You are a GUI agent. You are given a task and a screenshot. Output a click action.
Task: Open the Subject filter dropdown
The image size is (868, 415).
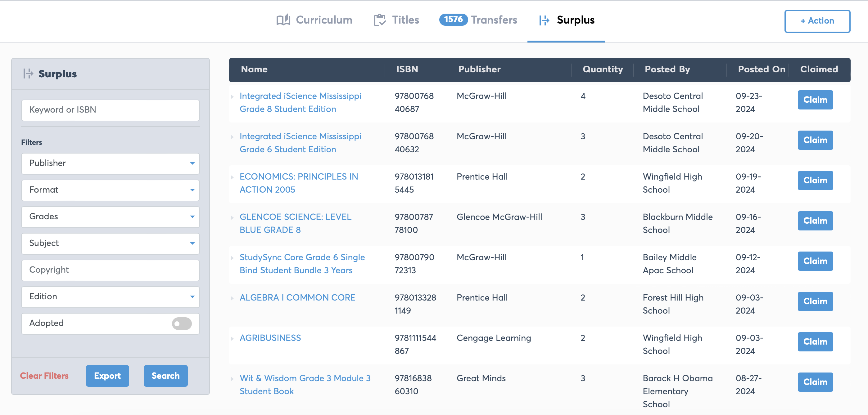click(110, 243)
